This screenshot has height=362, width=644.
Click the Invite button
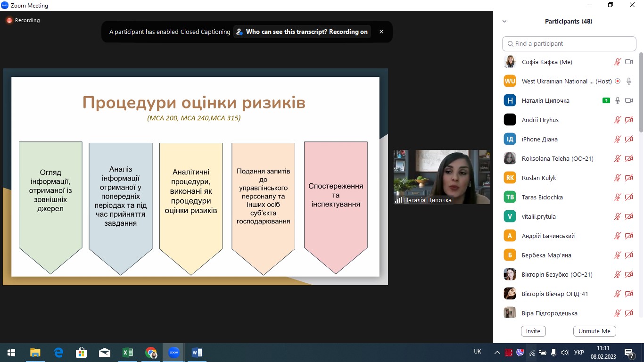pos(533,331)
